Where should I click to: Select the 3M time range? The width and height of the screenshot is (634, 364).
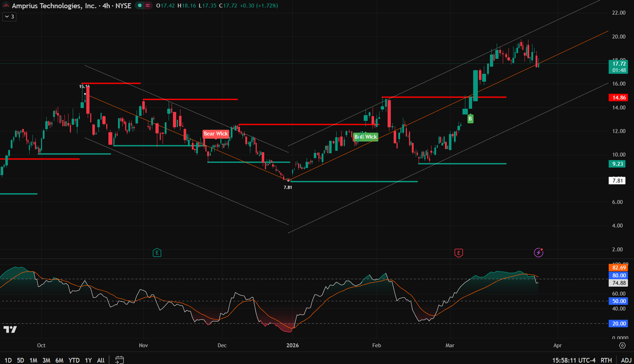[x=46, y=360]
